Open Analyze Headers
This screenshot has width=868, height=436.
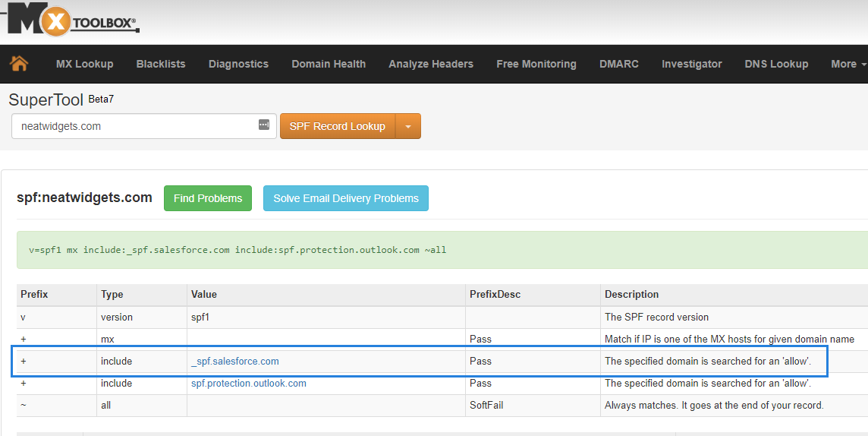(x=431, y=65)
